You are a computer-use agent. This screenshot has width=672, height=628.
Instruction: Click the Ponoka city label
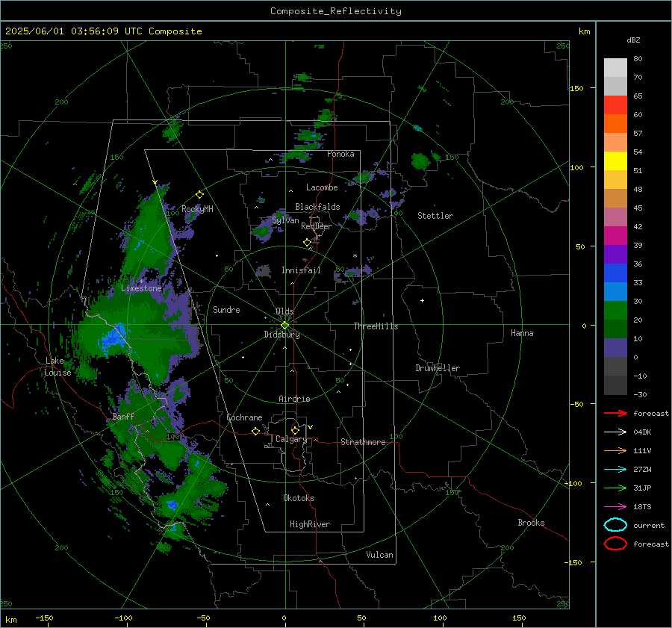point(340,154)
